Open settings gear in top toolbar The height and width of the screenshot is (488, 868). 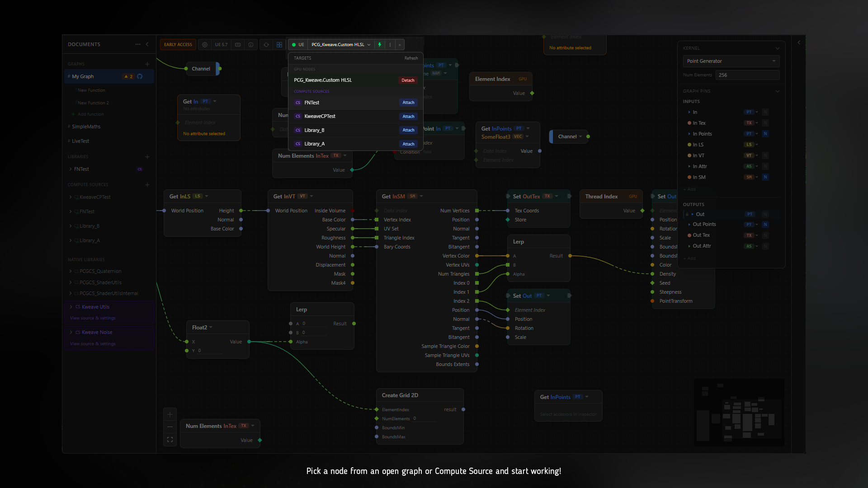205,45
